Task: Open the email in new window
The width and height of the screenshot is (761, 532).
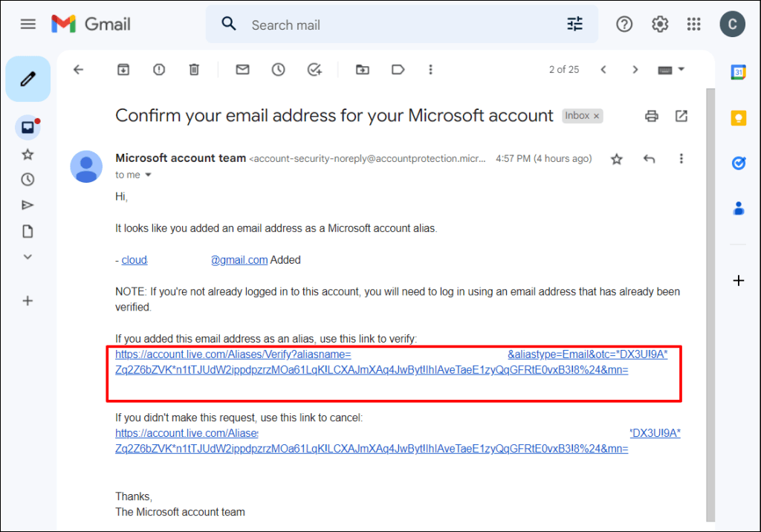Action: (681, 116)
